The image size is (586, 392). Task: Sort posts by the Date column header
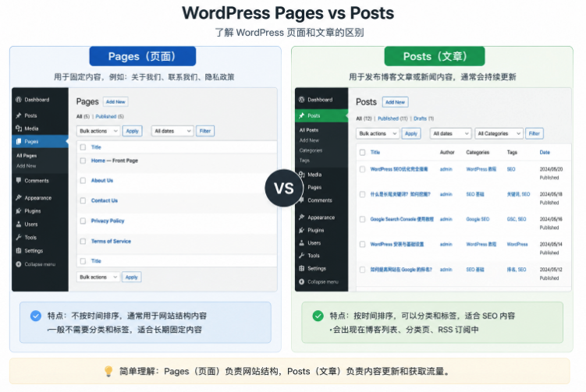(x=545, y=152)
